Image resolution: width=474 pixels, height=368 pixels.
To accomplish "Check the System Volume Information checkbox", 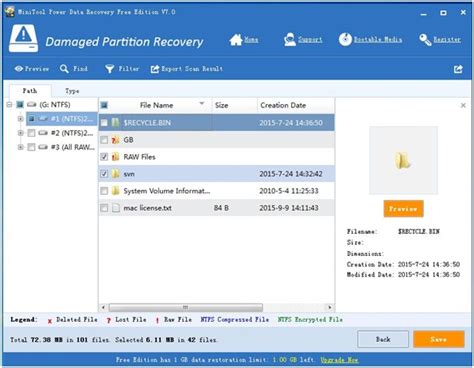I will tap(104, 191).
